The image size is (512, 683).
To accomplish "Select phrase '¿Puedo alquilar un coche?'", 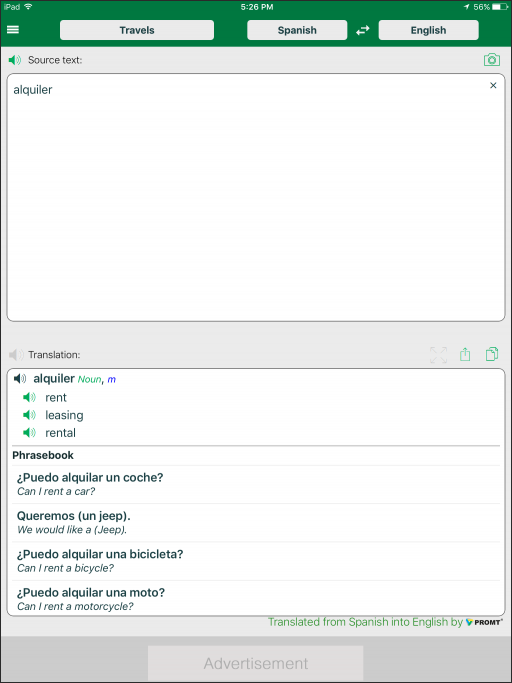I will pos(256,484).
